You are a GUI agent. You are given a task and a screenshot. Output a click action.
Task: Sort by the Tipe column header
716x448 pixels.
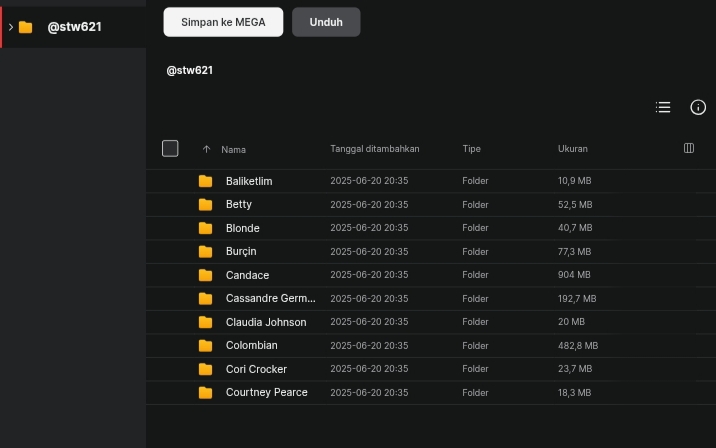[x=471, y=149]
